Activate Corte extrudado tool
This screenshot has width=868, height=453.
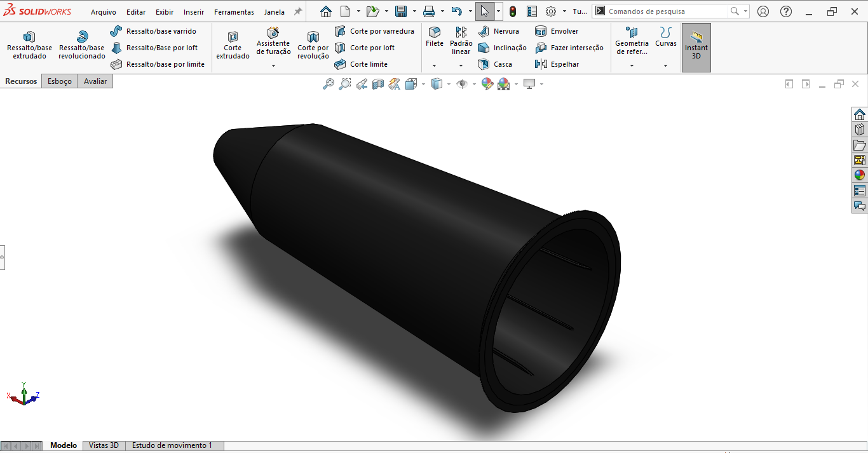pos(233,46)
